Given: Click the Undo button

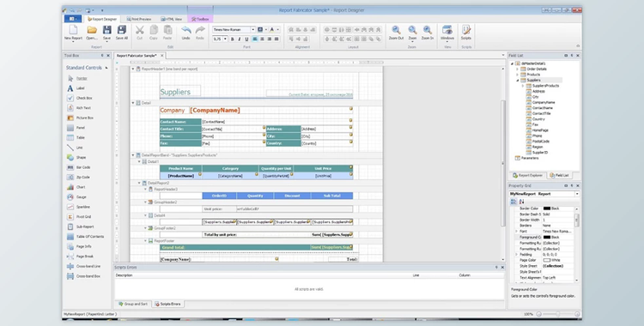Looking at the screenshot, I should point(185,33).
